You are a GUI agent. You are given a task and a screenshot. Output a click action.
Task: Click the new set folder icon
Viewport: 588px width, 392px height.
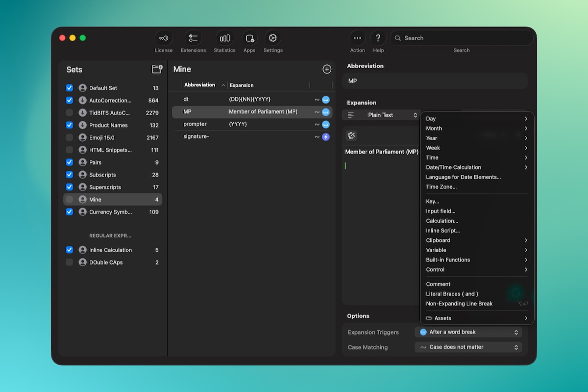pos(157,69)
